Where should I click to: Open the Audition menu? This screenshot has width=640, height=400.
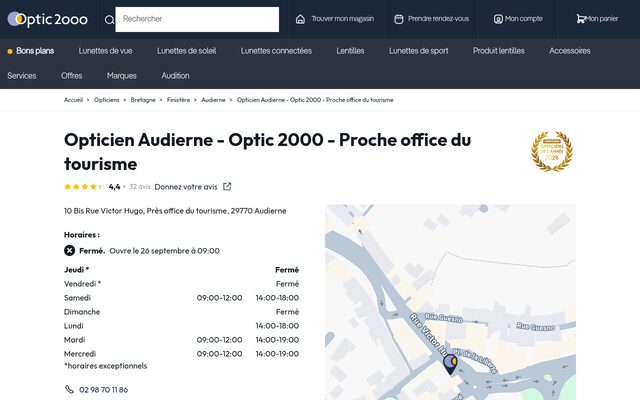(175, 76)
